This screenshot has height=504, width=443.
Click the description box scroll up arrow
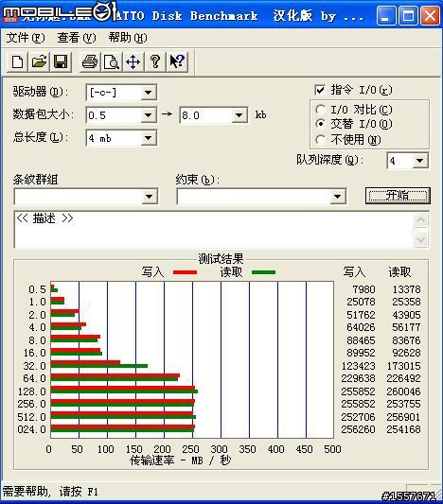(x=421, y=220)
